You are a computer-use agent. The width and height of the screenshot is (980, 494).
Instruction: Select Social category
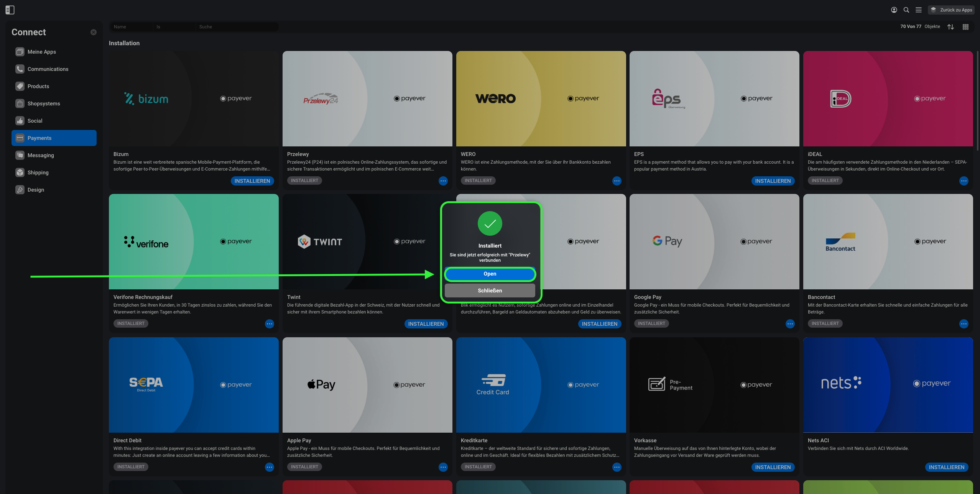(x=54, y=121)
